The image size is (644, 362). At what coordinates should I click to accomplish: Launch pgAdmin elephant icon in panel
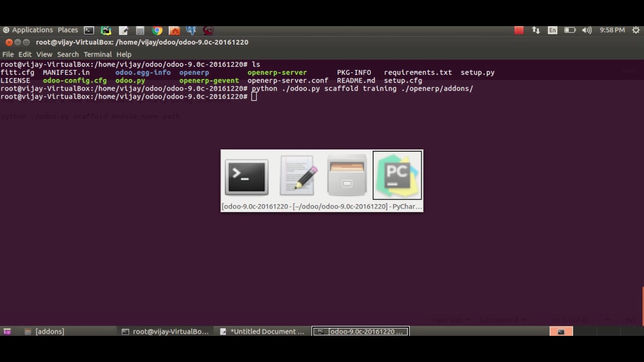[x=191, y=30]
